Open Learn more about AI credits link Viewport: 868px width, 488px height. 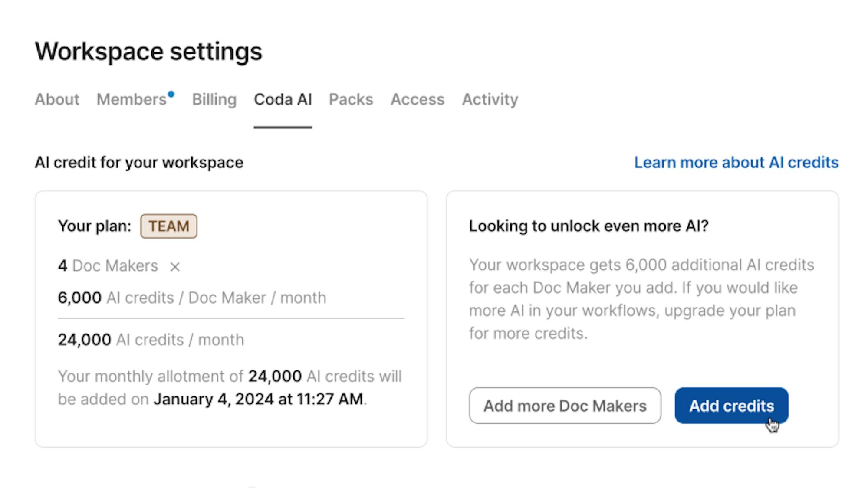pyautogui.click(x=736, y=162)
